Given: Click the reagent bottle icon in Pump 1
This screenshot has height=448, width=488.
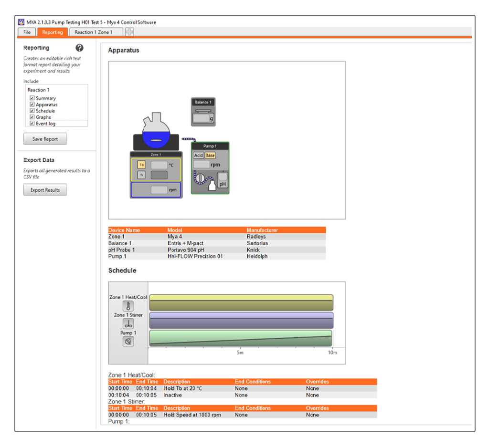Looking at the screenshot, I should click(x=212, y=185).
